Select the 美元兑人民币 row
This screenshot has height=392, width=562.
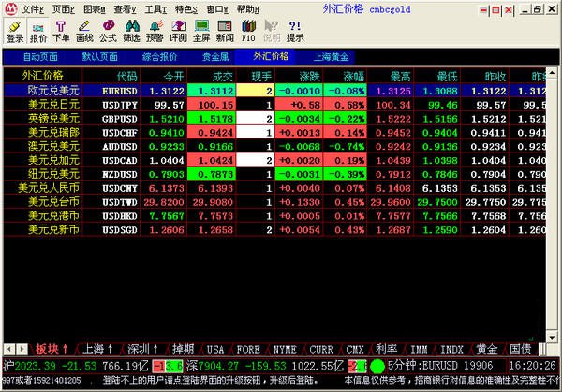point(274,188)
